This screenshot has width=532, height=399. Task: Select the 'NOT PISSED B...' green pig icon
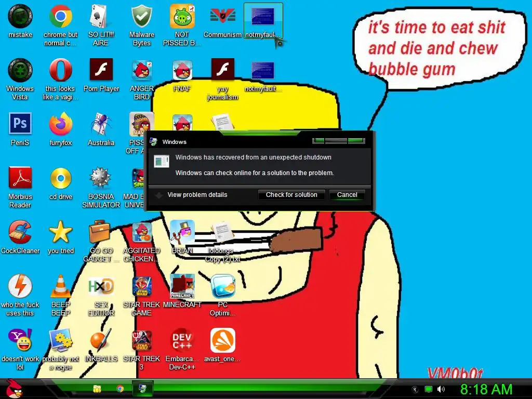(182, 25)
